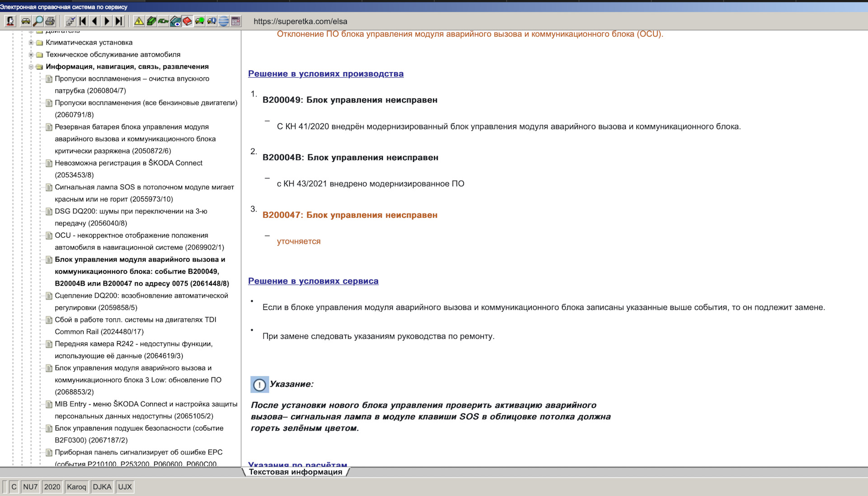The height and width of the screenshot is (496, 868).
Task: Open the red book technical bulletins
Action: coord(187,21)
